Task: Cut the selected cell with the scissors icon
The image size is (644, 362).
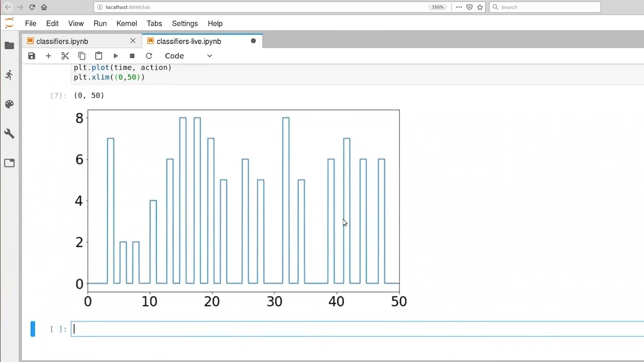Action: [65, 56]
